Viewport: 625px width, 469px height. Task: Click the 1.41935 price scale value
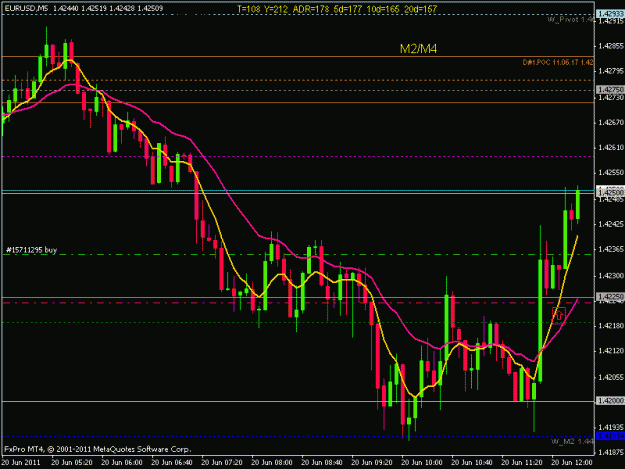point(611,427)
